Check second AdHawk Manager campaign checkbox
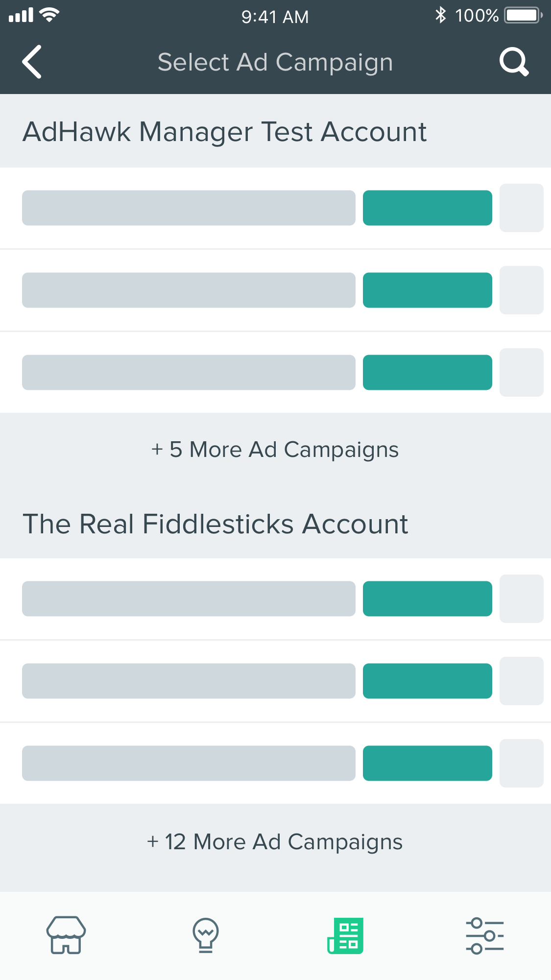Screen dimensions: 551x980 [x=521, y=290]
